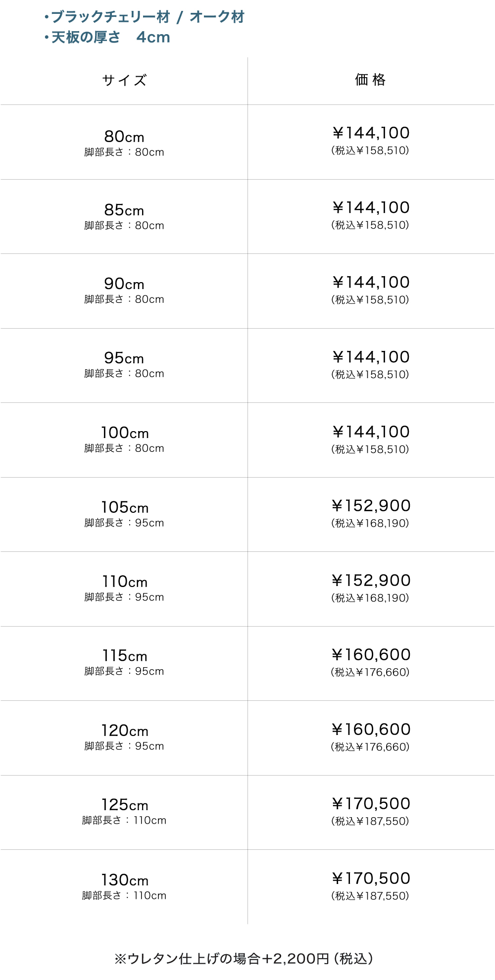
Task: Click the ウレタン仕上げ +2,200円 footnote
Action: [244, 959]
